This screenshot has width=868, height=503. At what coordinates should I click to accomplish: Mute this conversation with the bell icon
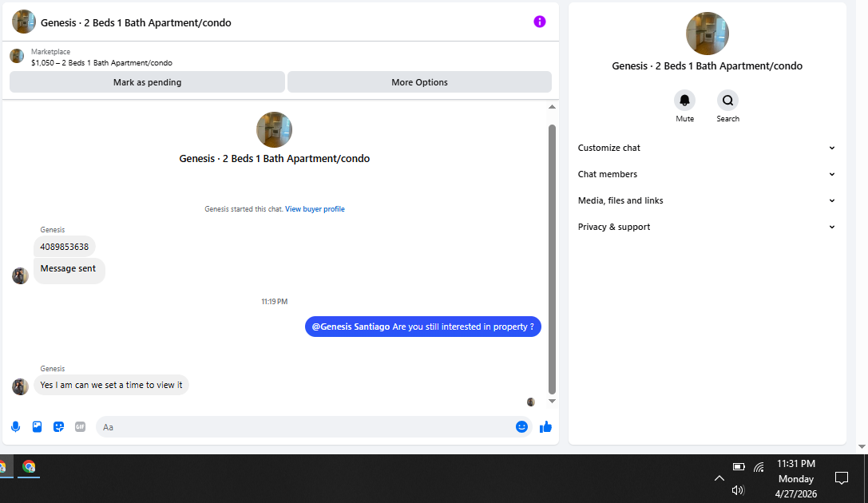point(685,100)
